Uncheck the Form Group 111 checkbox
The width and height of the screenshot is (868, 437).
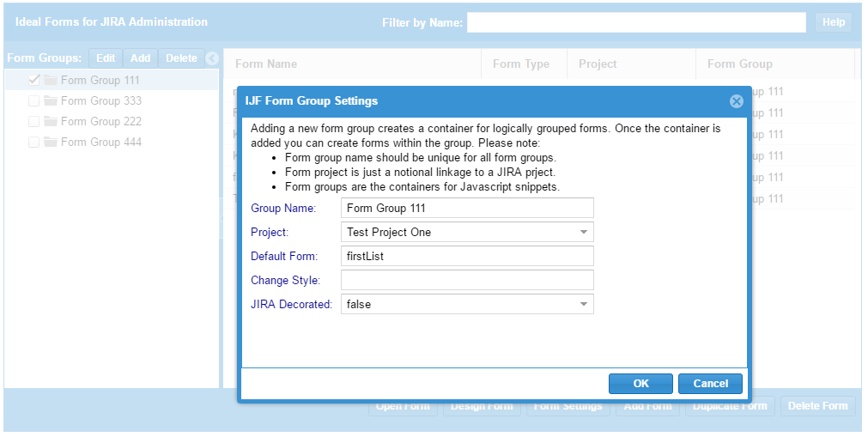pos(34,80)
